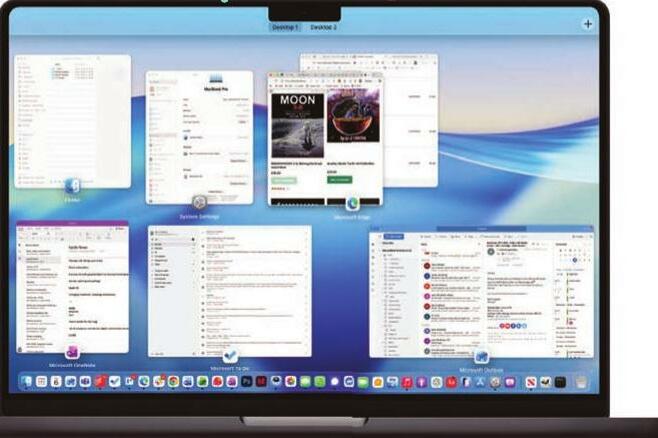Select the System Settings window thumbnail
Viewport: 658px width, 438px height.
(x=199, y=135)
